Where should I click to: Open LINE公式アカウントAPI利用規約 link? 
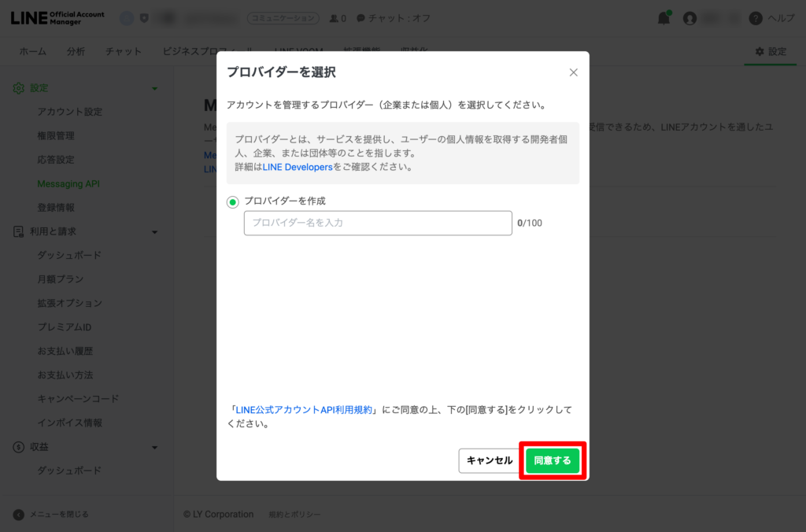pos(303,410)
